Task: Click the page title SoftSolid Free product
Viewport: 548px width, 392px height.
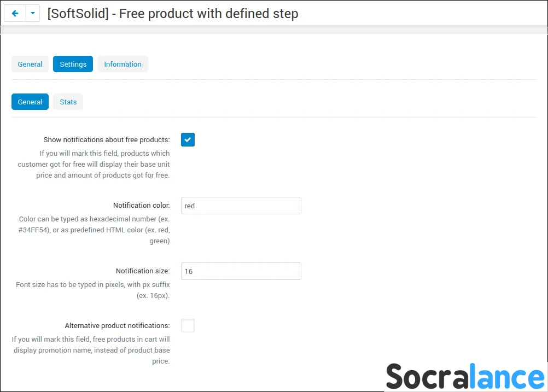Action: point(173,14)
